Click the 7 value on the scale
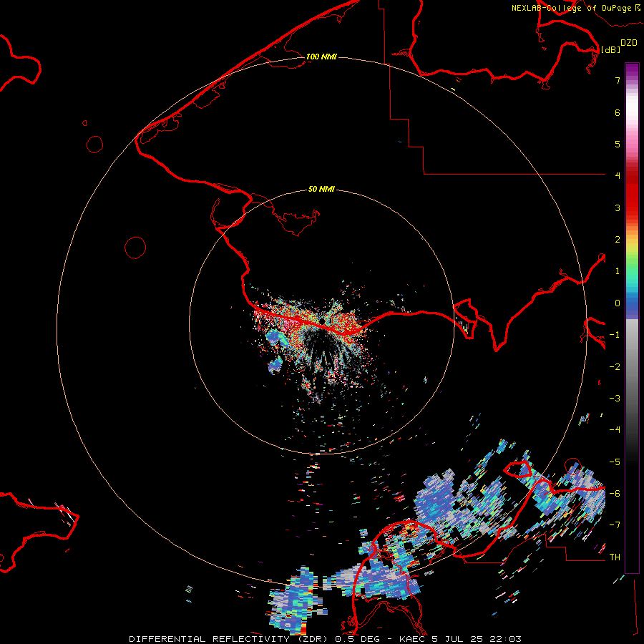 click(x=618, y=80)
